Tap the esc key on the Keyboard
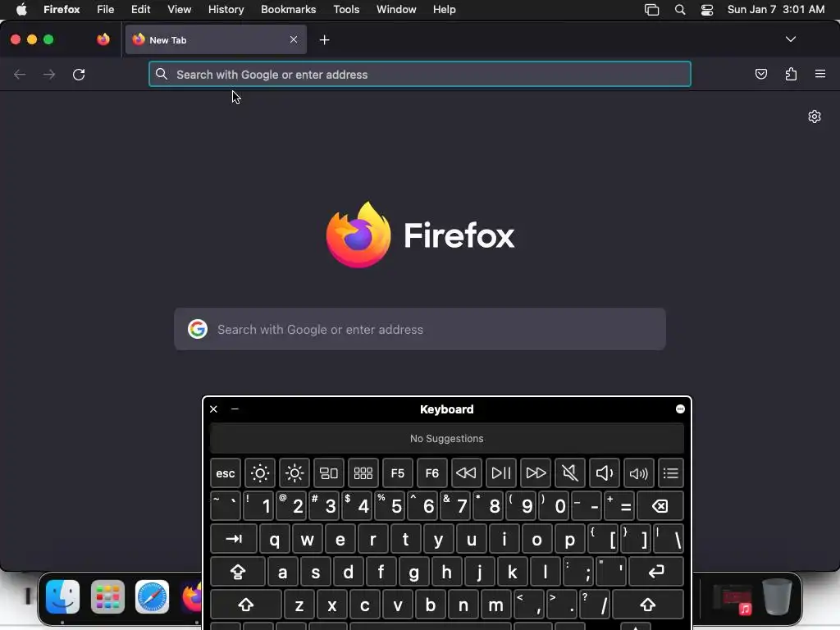Screen dimensions: 840x630 pos(226,473)
